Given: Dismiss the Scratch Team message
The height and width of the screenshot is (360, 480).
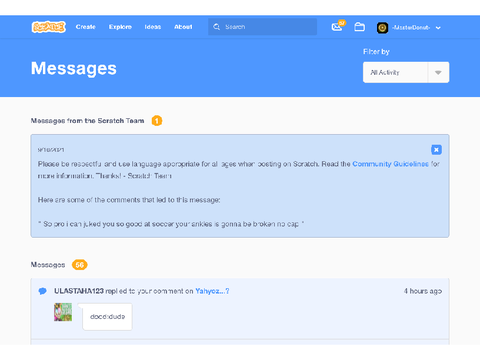Looking at the screenshot, I should 436,150.
